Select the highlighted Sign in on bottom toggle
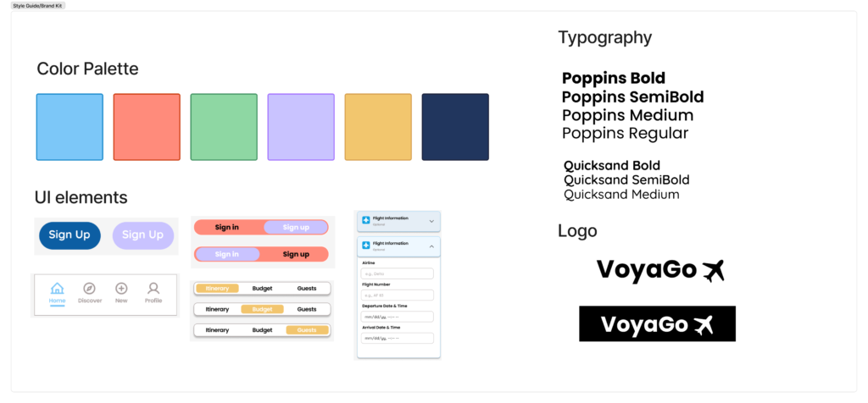Viewport: 868px width, 403px height. (x=227, y=254)
